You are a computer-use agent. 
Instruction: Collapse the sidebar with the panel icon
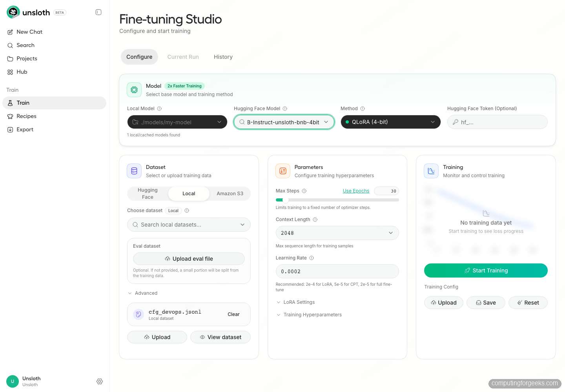[x=98, y=12]
